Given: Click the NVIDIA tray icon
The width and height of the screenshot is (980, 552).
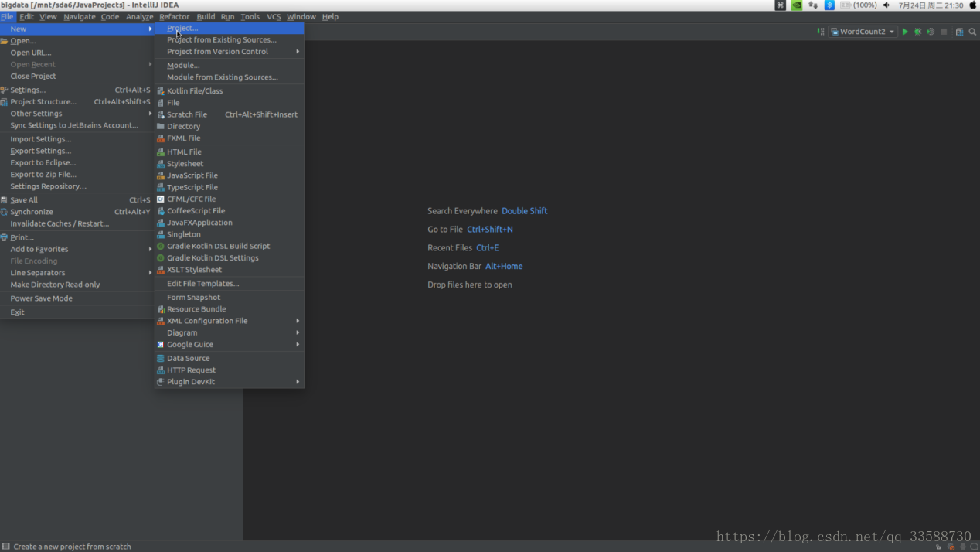Looking at the screenshot, I should tap(797, 5).
